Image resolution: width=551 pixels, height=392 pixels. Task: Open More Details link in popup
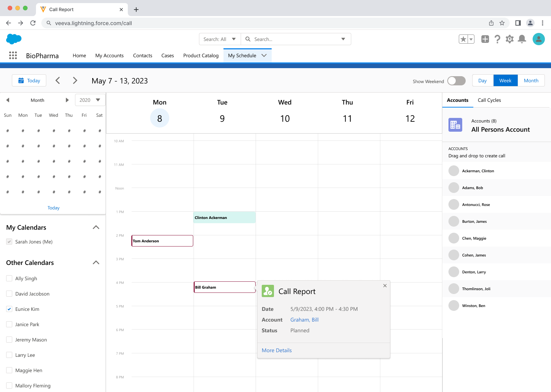tap(277, 350)
